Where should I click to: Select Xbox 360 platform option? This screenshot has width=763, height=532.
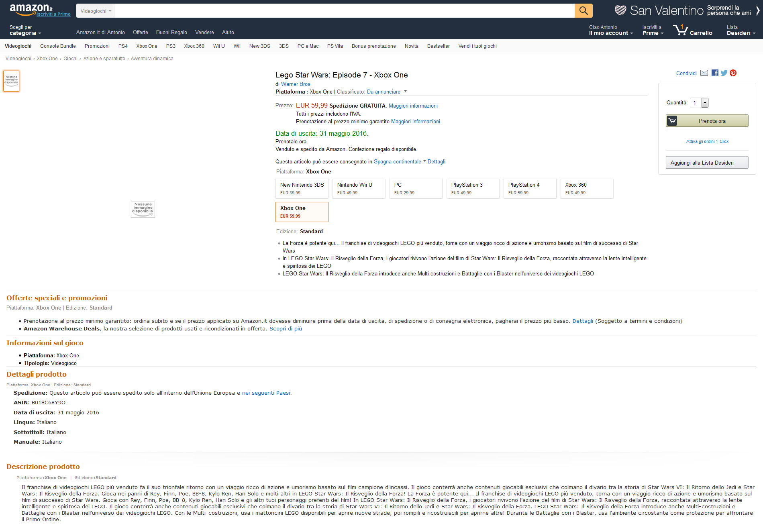[x=587, y=189]
